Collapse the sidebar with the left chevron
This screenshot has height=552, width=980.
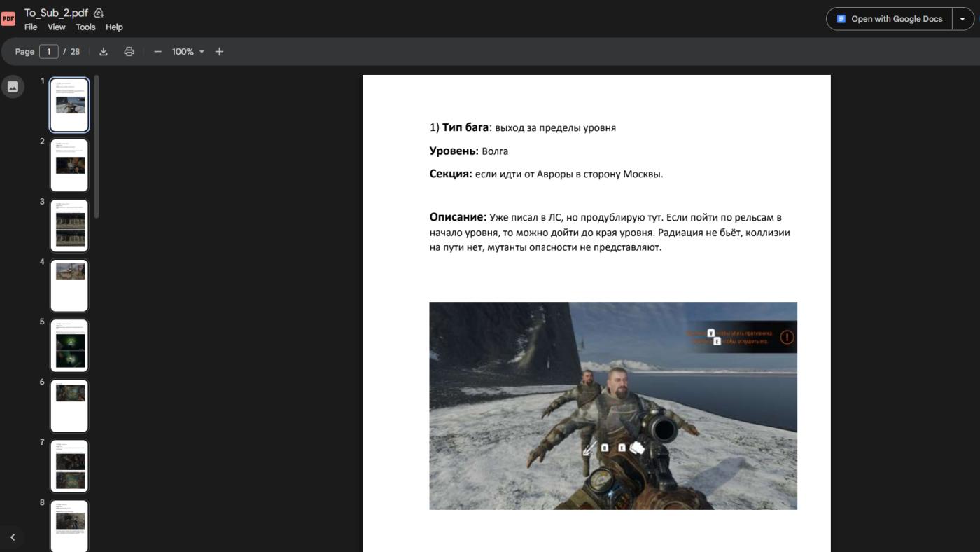pos(13,537)
